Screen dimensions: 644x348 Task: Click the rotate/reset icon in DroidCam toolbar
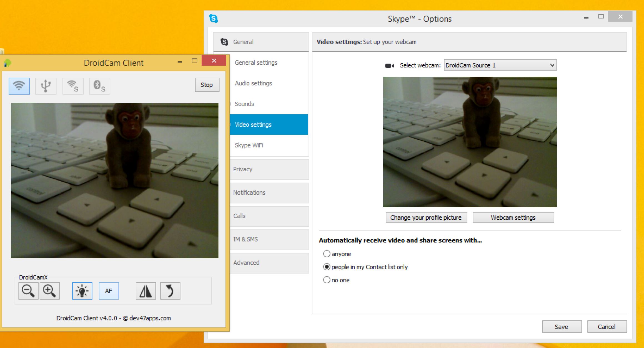tap(170, 291)
